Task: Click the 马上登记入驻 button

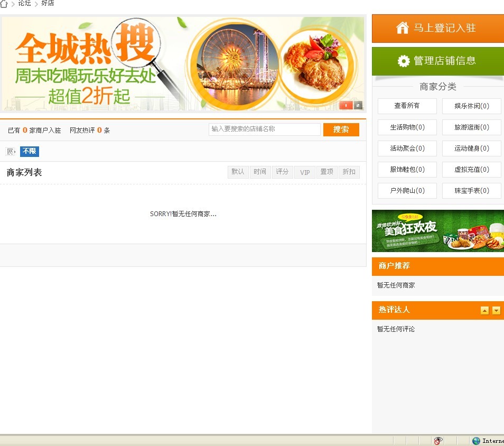Action: click(438, 29)
